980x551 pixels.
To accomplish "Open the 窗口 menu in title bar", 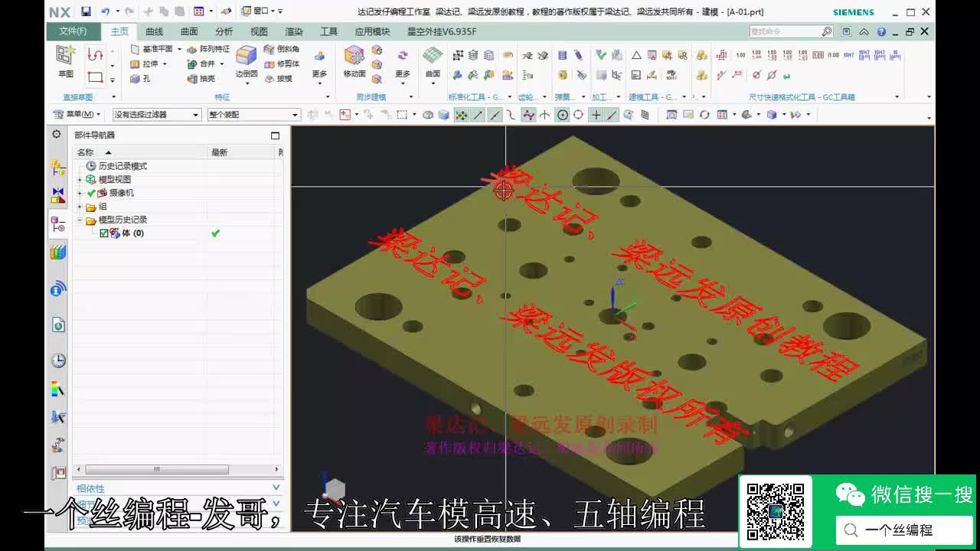I will (x=256, y=11).
